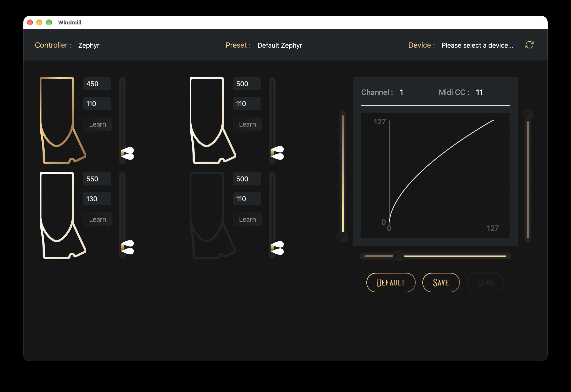Click the slider handle next to the dimmed pedal
Screen dimensions: 571x392
click(277, 248)
